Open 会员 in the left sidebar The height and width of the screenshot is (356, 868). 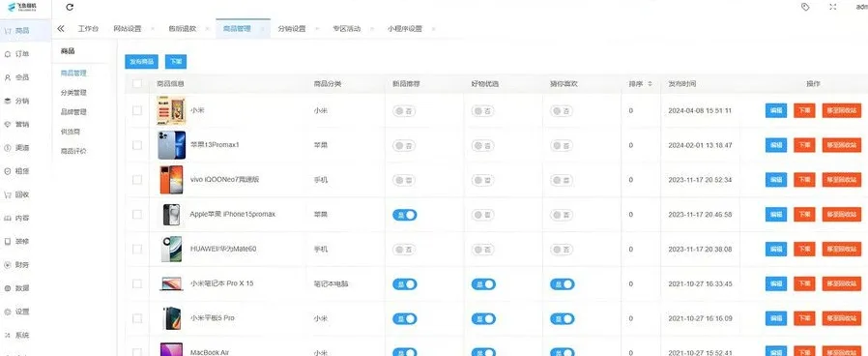click(17, 77)
